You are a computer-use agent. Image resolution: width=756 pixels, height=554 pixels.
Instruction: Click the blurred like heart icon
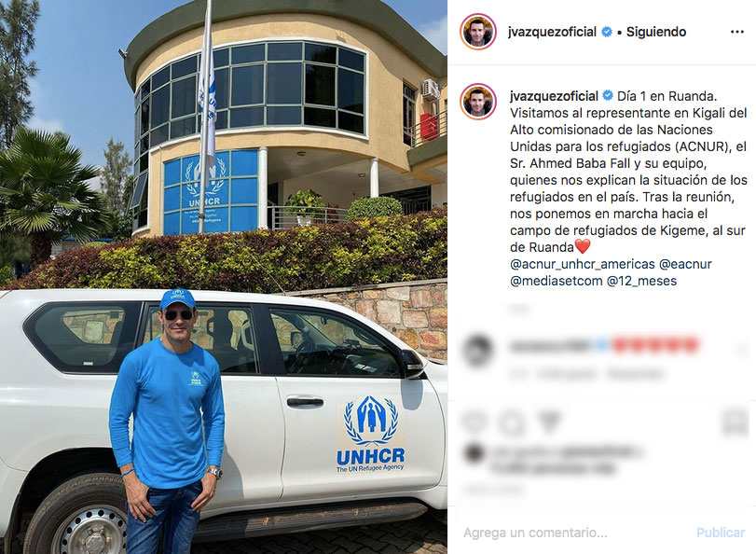(474, 422)
